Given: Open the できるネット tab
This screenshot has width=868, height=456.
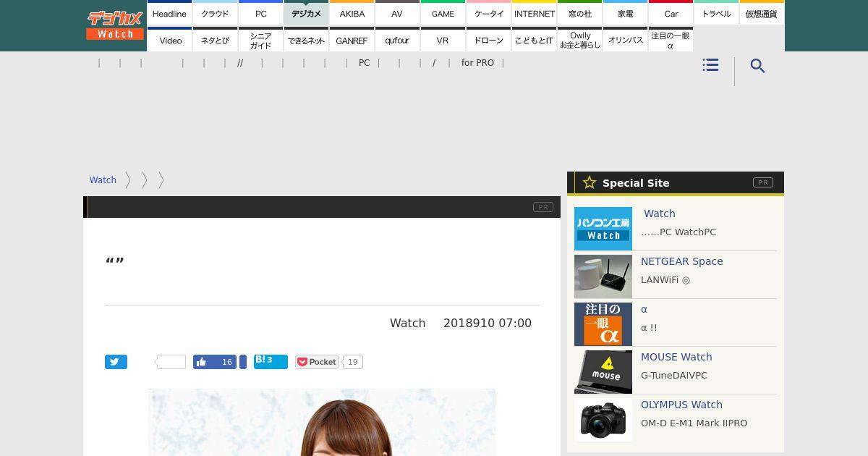Looking at the screenshot, I should [306, 40].
